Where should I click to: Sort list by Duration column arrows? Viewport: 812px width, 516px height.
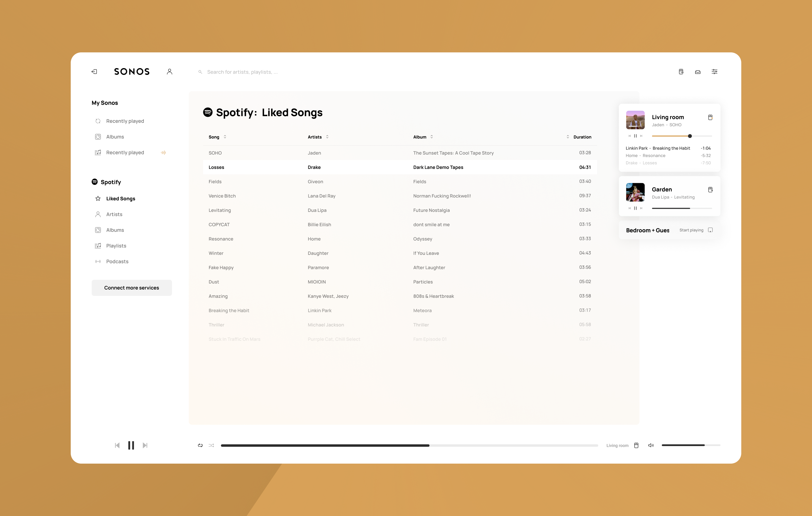pos(568,136)
